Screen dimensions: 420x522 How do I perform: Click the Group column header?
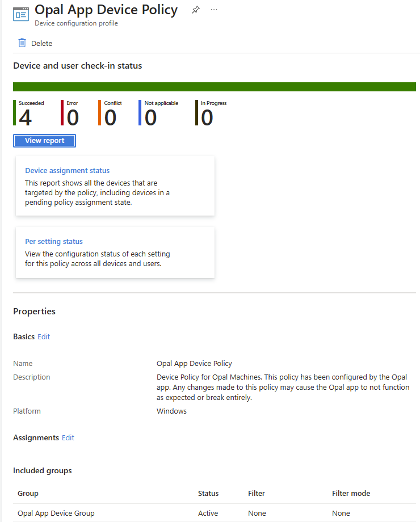pos(28,493)
